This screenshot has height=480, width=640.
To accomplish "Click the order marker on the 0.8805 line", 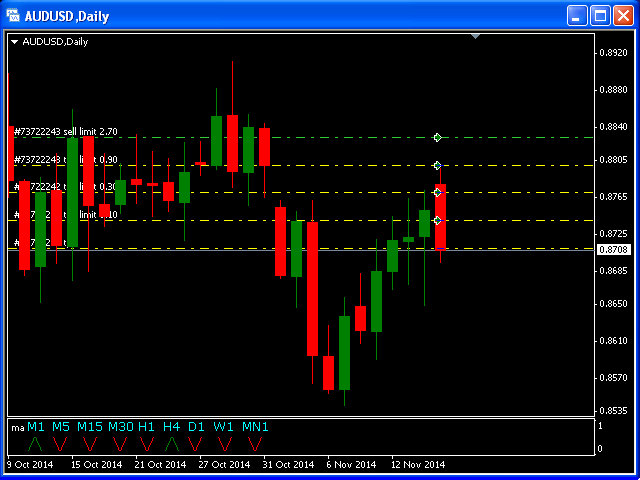I will [x=437, y=165].
